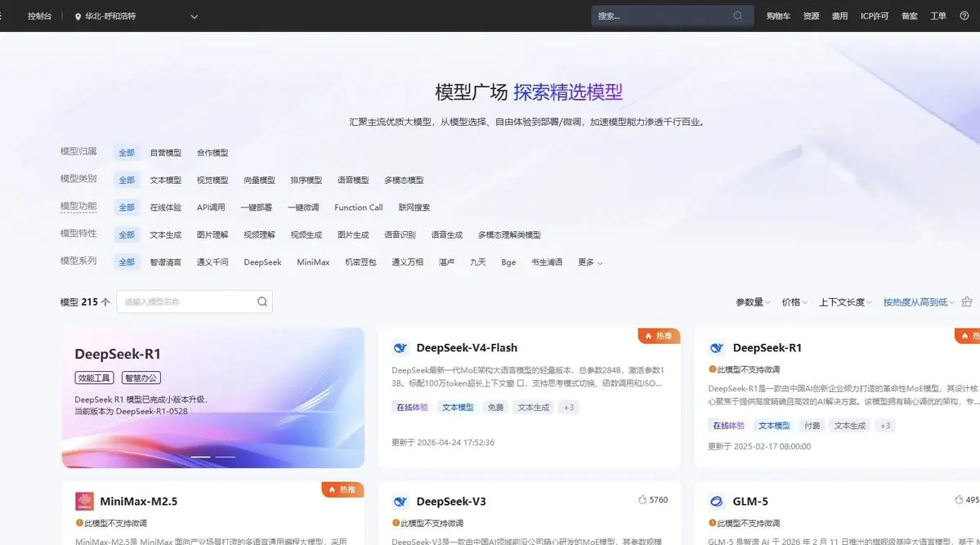This screenshot has height=545, width=980.
Task: Click the warning icon on DeepSeek-V3 card
Action: (x=396, y=523)
